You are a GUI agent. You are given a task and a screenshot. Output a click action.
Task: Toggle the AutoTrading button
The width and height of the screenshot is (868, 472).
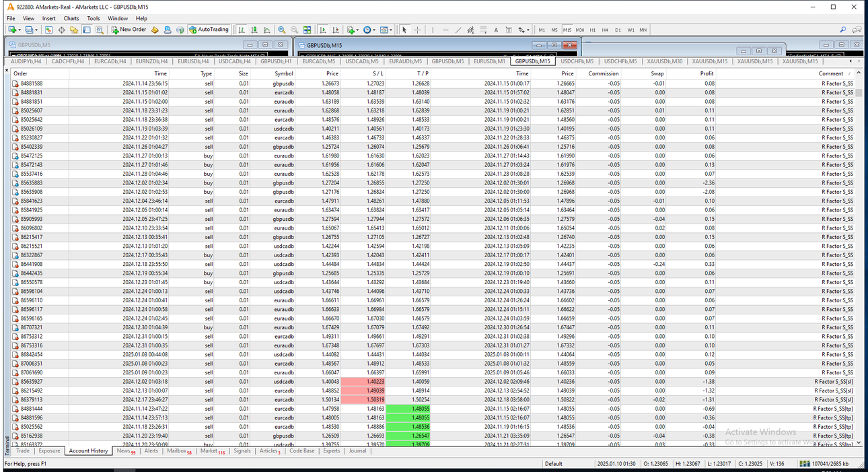209,30
